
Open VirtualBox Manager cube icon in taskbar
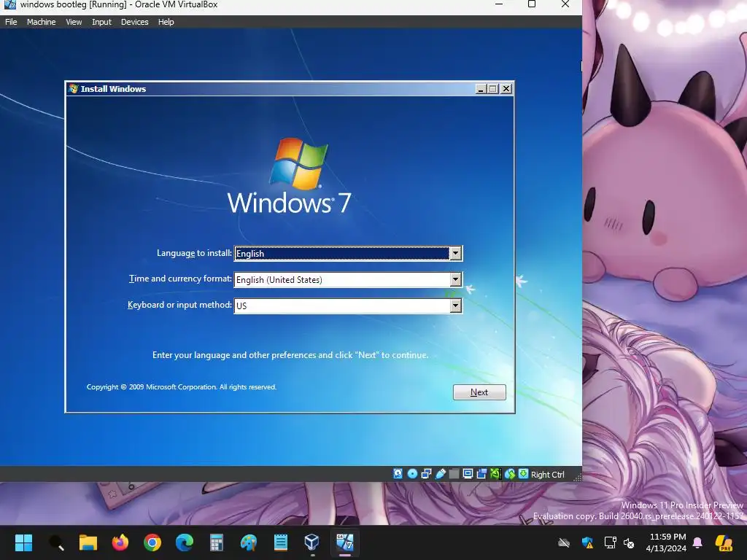coord(312,542)
